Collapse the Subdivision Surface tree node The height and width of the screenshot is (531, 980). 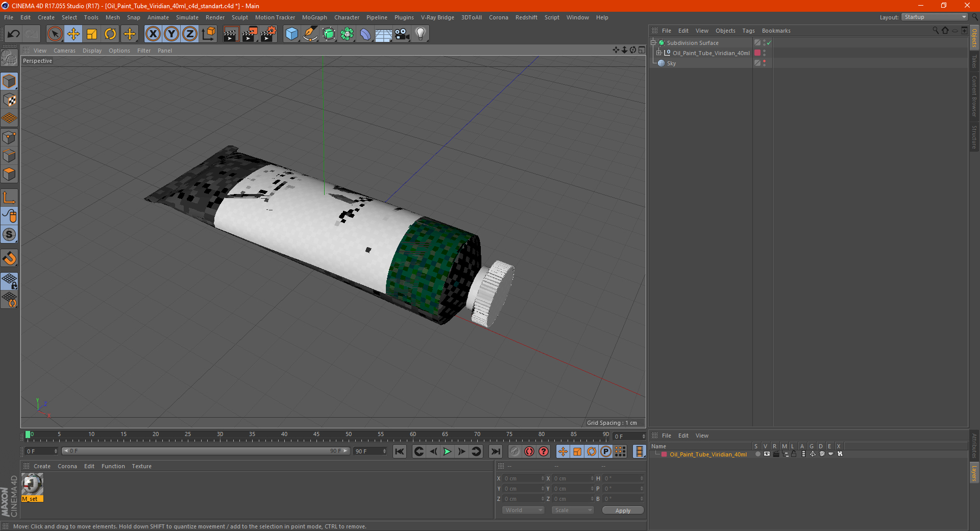(653, 43)
